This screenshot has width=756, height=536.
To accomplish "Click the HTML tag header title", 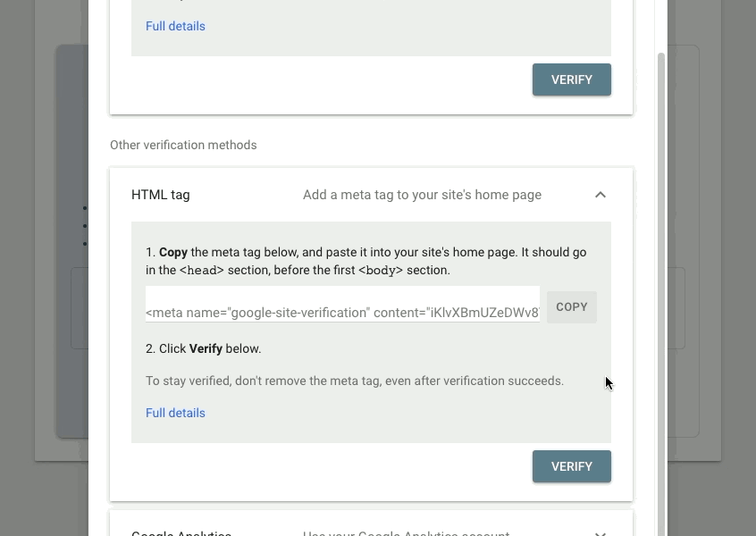I will [161, 195].
